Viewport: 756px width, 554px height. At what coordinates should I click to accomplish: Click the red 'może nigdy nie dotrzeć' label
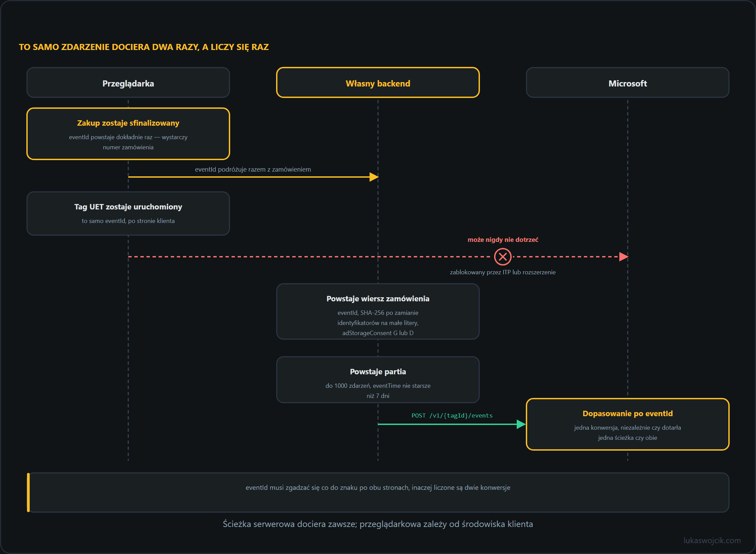click(503, 240)
